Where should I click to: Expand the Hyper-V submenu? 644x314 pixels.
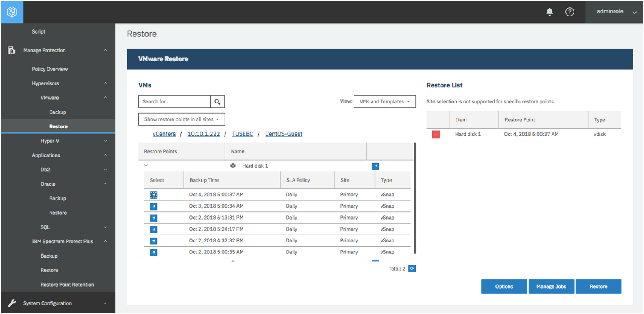click(105, 141)
